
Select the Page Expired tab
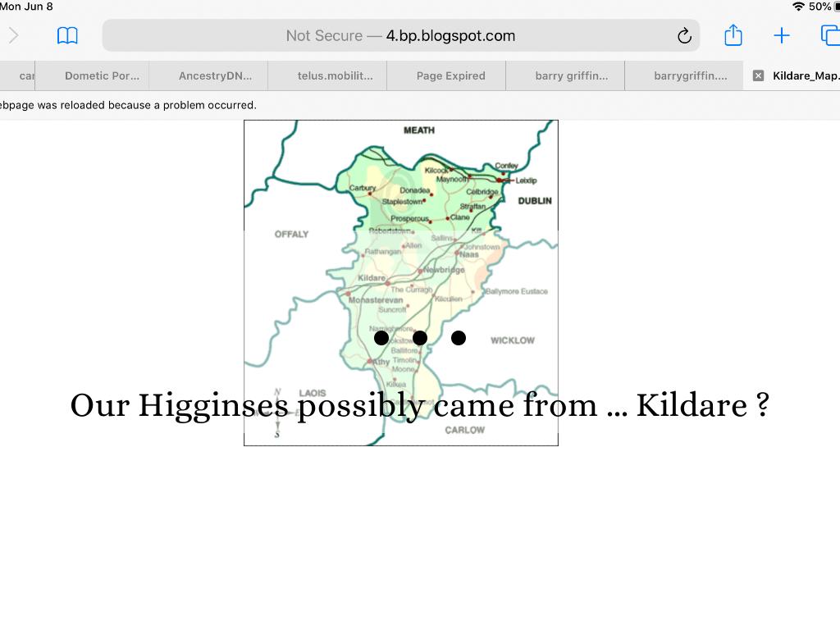[x=450, y=75]
